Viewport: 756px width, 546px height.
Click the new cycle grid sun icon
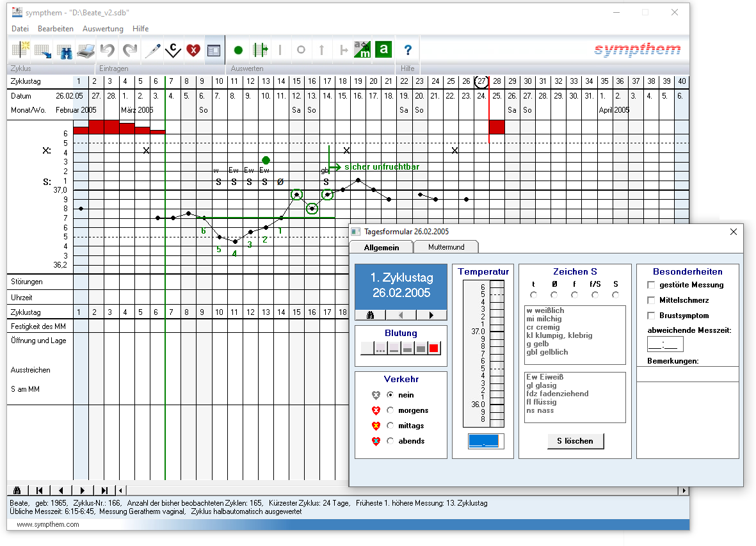(21, 50)
